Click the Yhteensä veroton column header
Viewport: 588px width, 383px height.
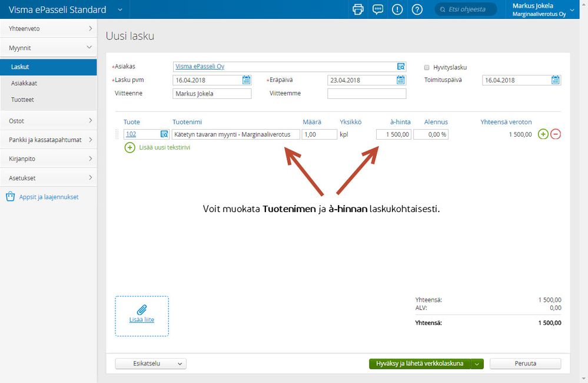point(506,122)
